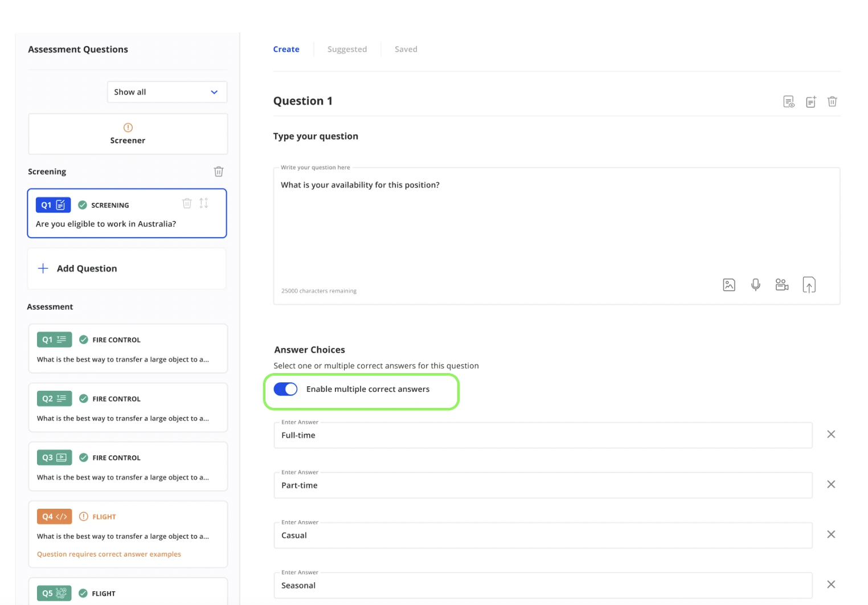868x605 pixels.
Task: Click the Full-time answer field
Action: 543,435
